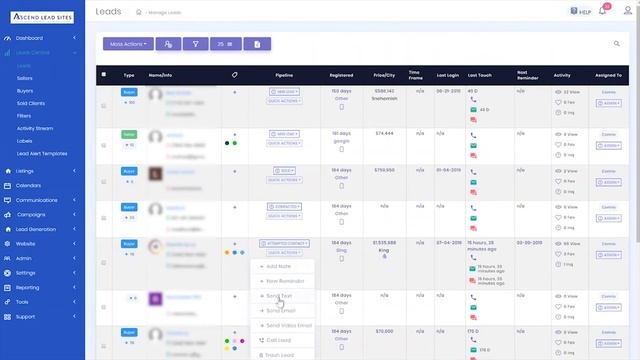Open Contacted pipeline dropdown
This screenshot has width=640, height=360.
click(284, 207)
